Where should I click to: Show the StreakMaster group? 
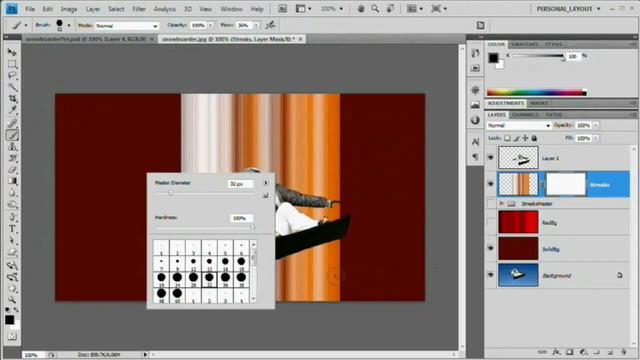coord(491,203)
